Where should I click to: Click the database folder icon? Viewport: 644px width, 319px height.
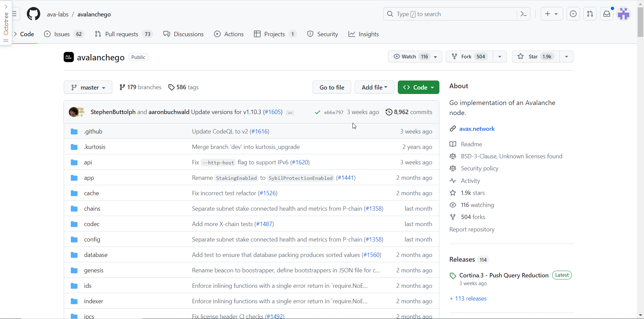[x=74, y=255]
